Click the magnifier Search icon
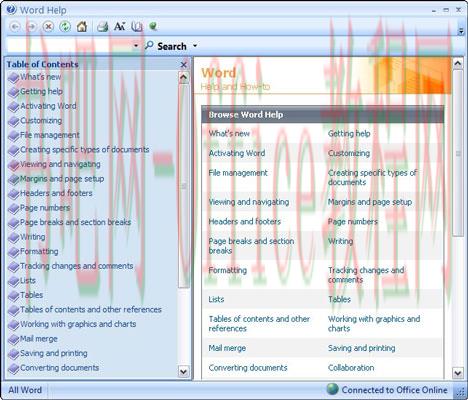This screenshot has width=468, height=400. pyautogui.click(x=149, y=46)
